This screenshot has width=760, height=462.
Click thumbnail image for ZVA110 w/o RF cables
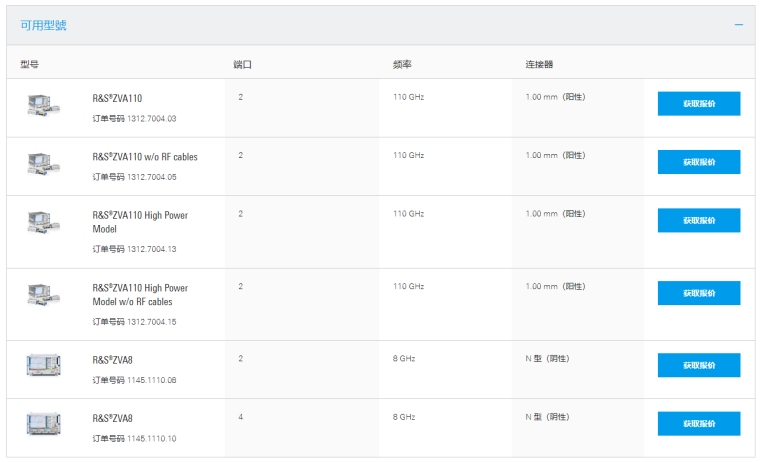pos(44,162)
